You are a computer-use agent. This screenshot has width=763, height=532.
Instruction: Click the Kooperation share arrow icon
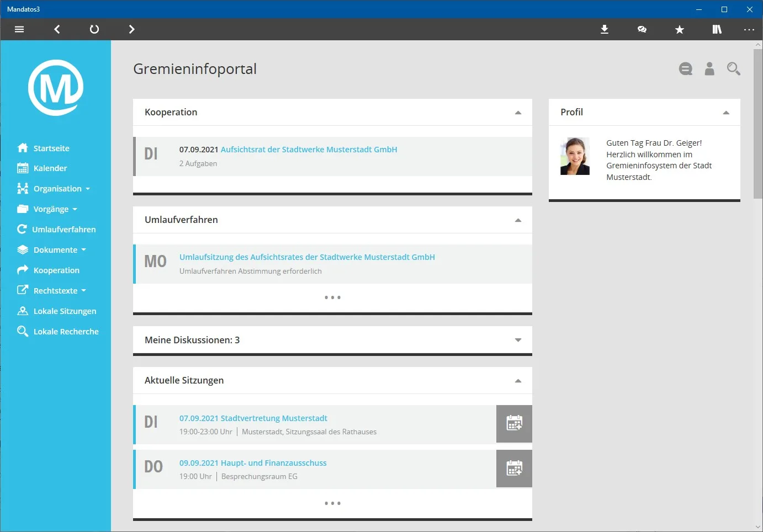(23, 270)
